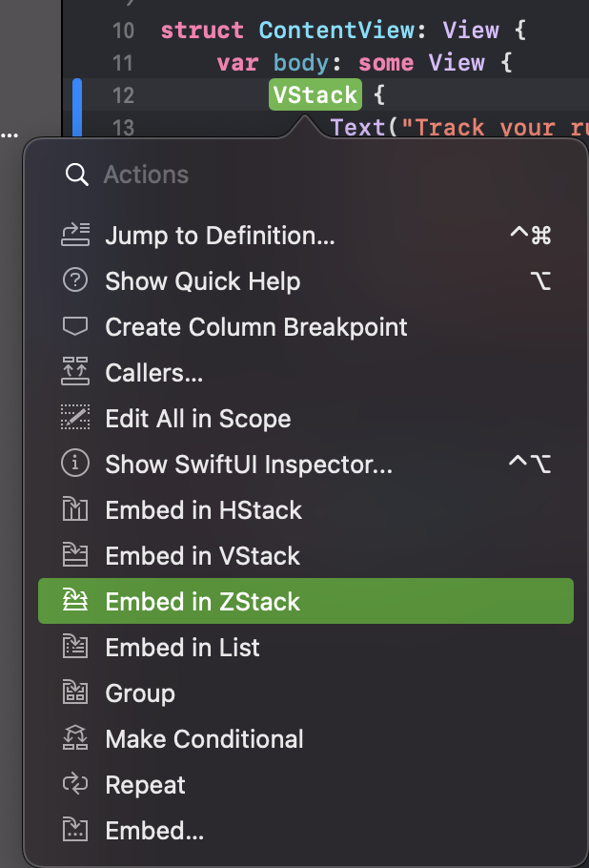Click the magnifying glass search icon

click(x=76, y=175)
